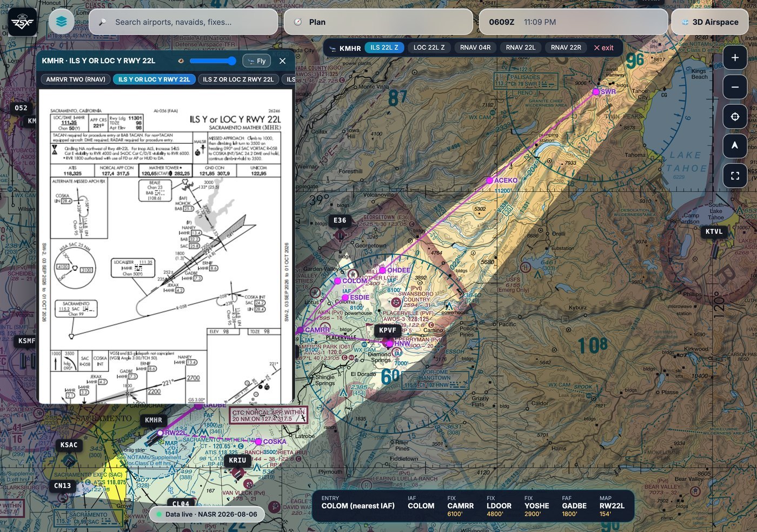This screenshot has width=757, height=532.
Task: Click LDOOR 4800' fix in strip
Action: (499, 506)
